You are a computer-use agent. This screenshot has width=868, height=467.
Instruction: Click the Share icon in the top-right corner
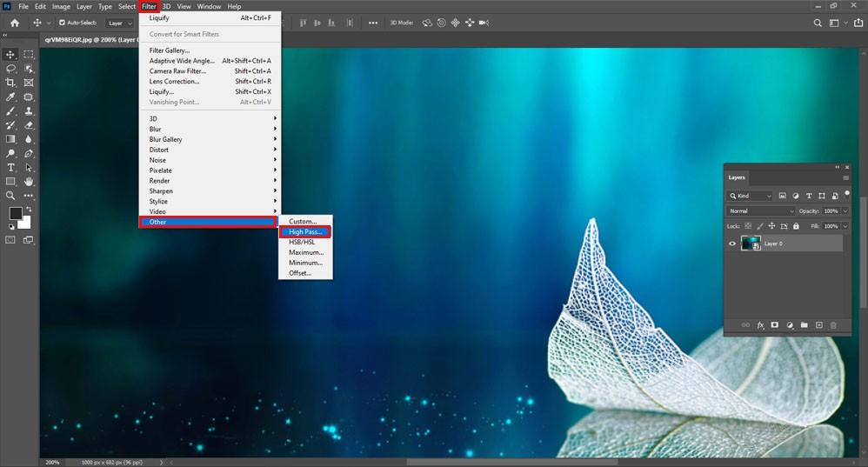pyautogui.click(x=858, y=23)
